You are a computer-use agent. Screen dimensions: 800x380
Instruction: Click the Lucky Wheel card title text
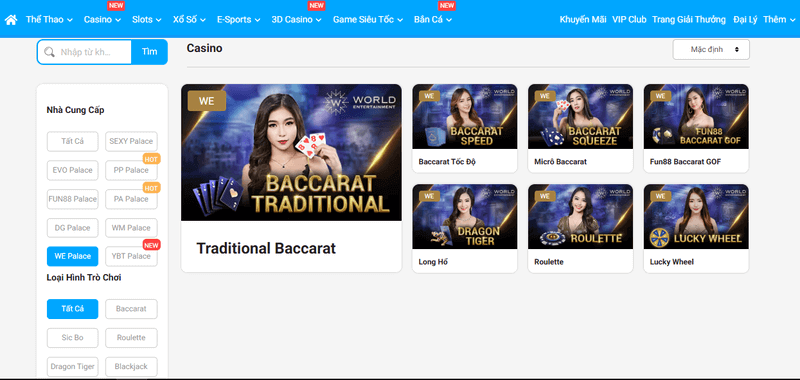click(x=671, y=262)
